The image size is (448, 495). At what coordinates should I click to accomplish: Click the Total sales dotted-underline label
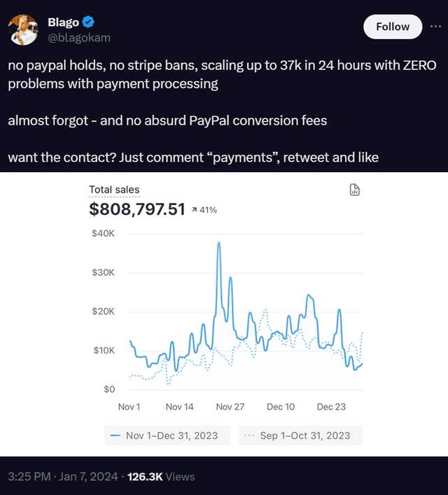pyautogui.click(x=114, y=190)
